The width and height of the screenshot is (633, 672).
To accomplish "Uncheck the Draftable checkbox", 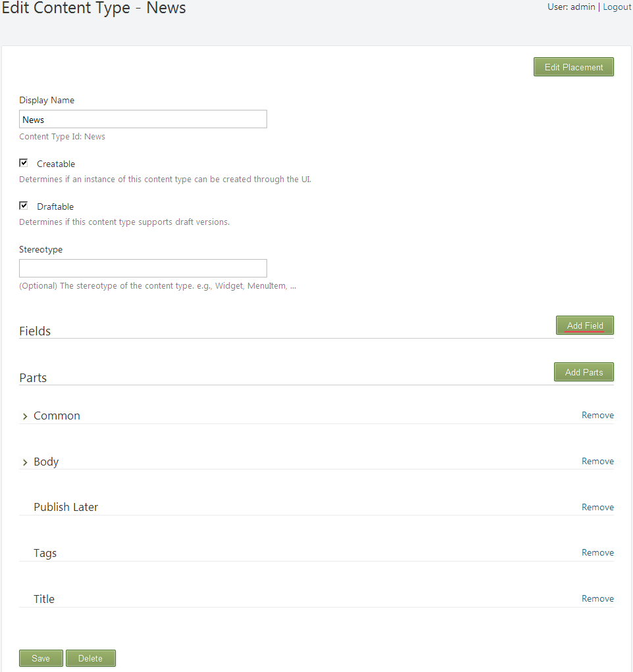I will click(24, 206).
